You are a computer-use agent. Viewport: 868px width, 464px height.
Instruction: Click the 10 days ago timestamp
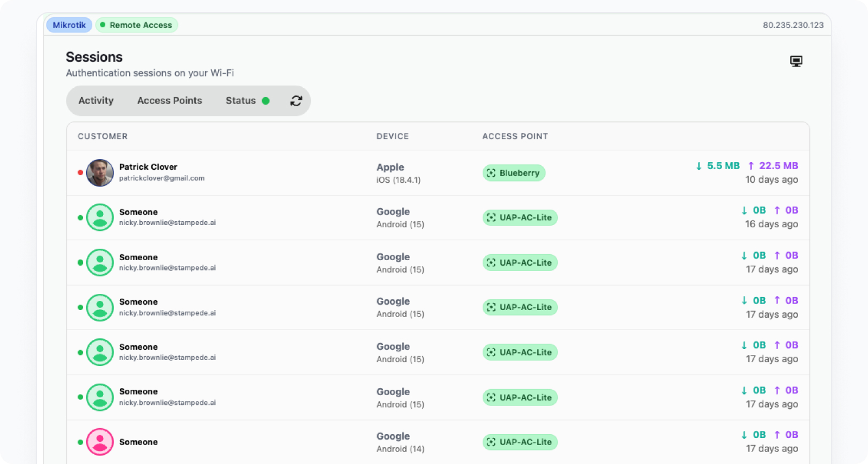click(x=771, y=179)
